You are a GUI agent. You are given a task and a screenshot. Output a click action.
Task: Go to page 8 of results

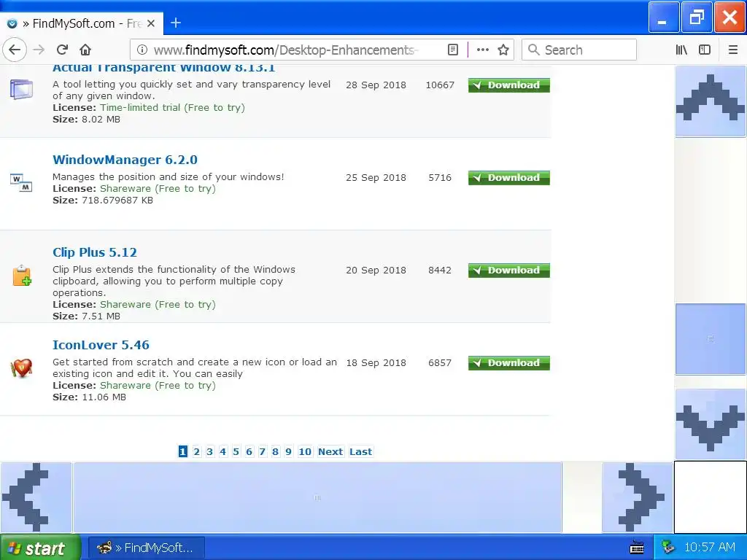click(x=275, y=451)
